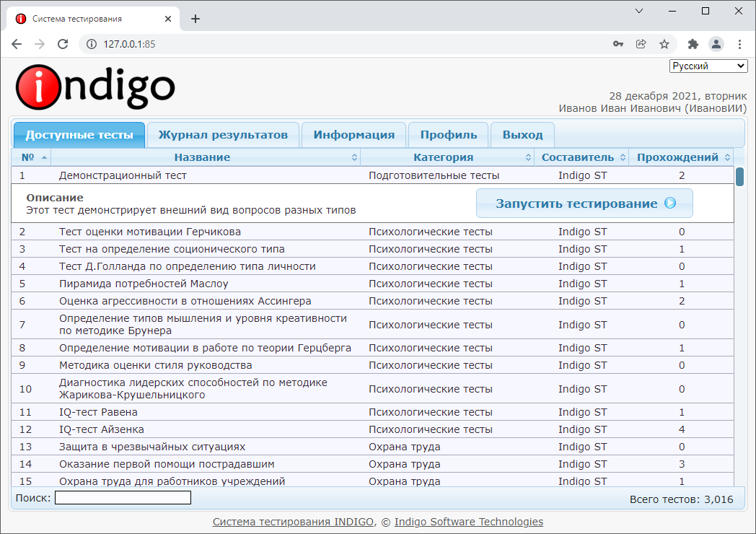Viewport: 756px width, 534px height.
Task: Switch to the Система тестирования browser tab
Action: tap(94, 19)
